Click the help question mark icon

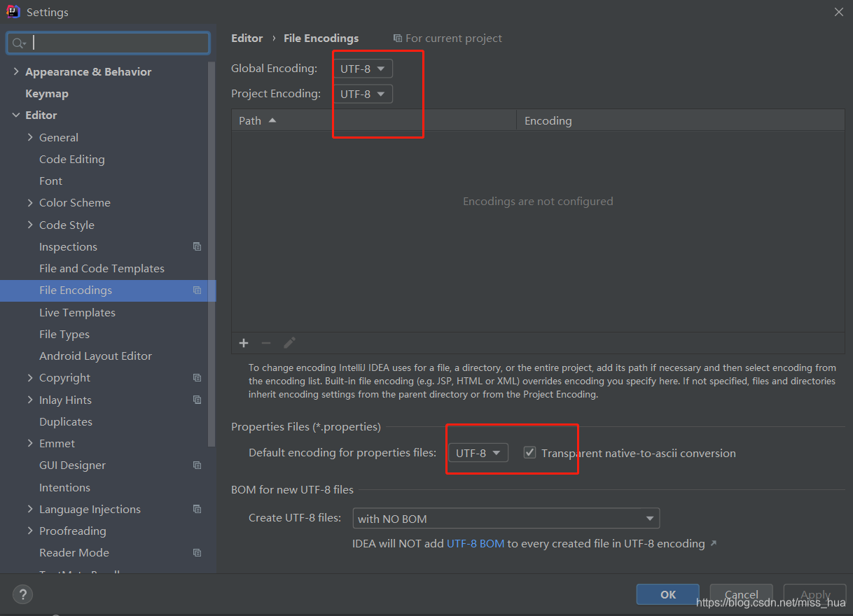[x=22, y=595]
